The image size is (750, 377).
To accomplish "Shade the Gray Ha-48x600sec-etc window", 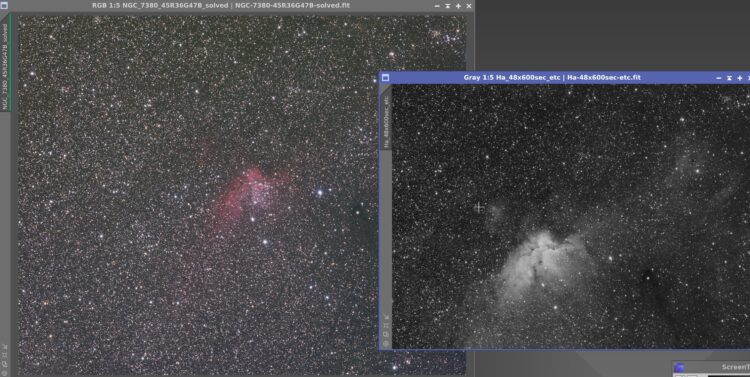I will 729,78.
